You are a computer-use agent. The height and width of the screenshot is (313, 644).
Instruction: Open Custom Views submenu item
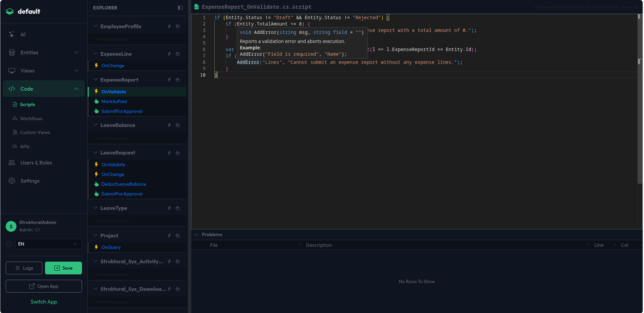pos(35,132)
